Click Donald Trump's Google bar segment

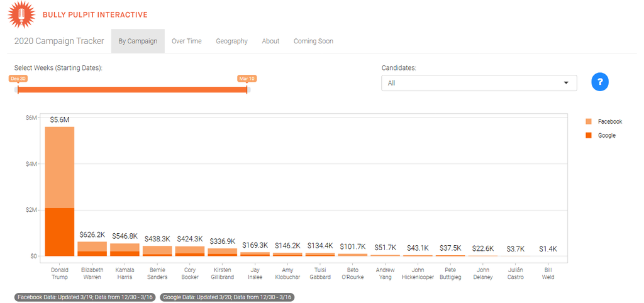tap(59, 231)
